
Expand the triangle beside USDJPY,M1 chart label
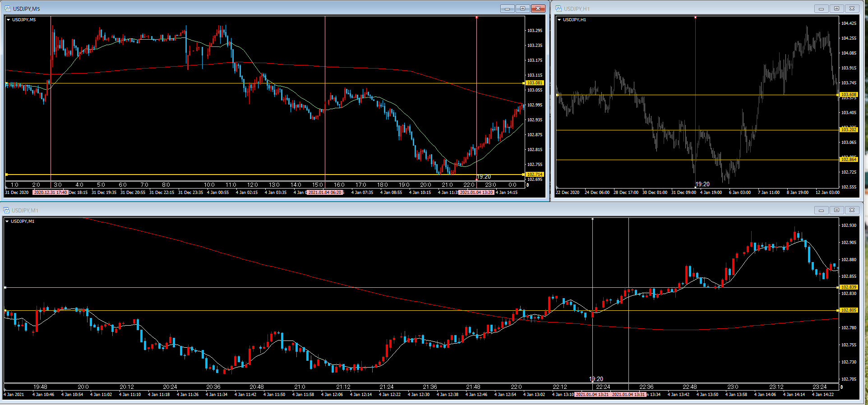7,221
